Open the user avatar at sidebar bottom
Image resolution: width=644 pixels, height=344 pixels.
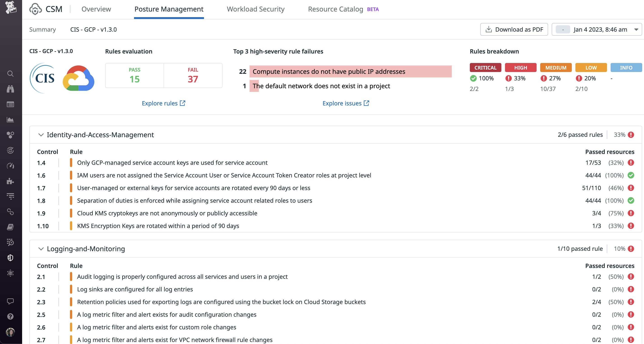pyautogui.click(x=10, y=332)
